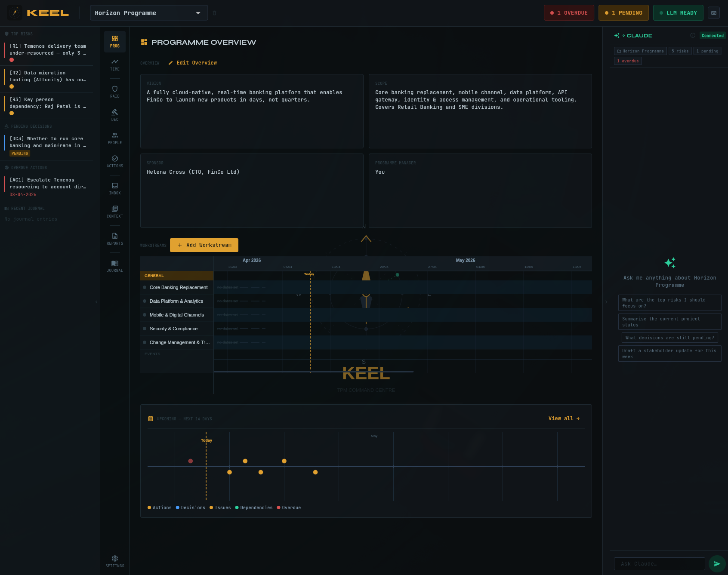Open the Horizon Programme selector
Image resolution: width=728 pixels, height=575 pixels.
pyautogui.click(x=148, y=12)
